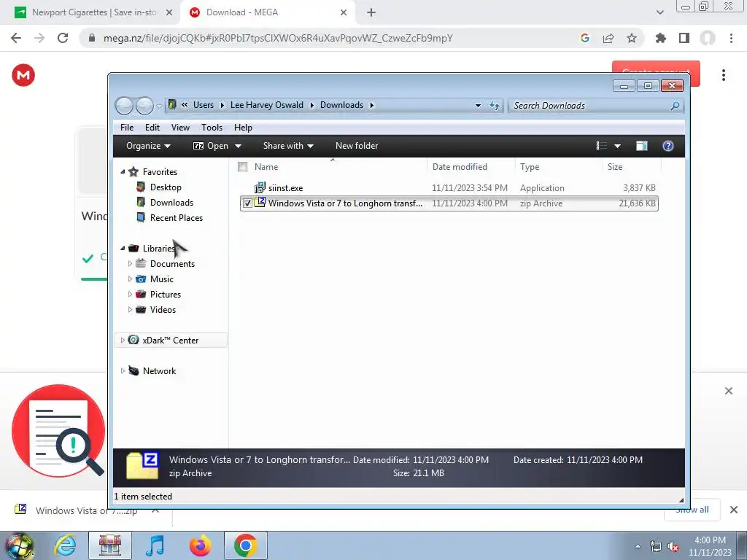747x560 pixels.
Task: Open the File menu
Action: (127, 127)
